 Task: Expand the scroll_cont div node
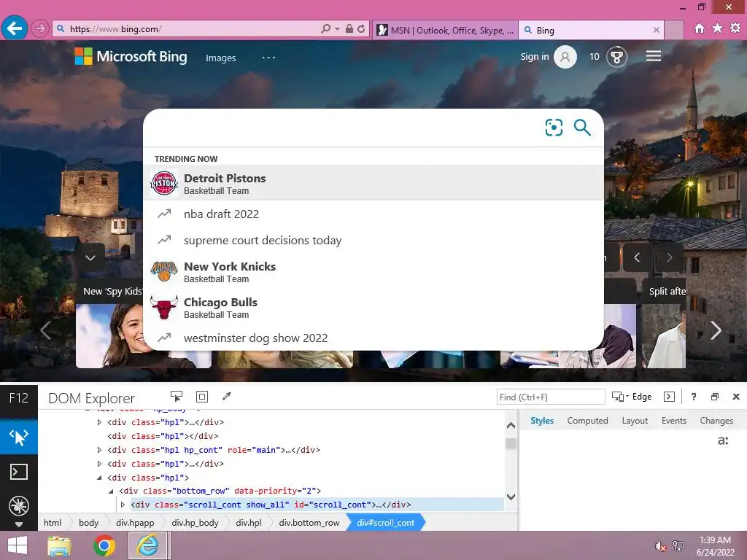point(123,505)
